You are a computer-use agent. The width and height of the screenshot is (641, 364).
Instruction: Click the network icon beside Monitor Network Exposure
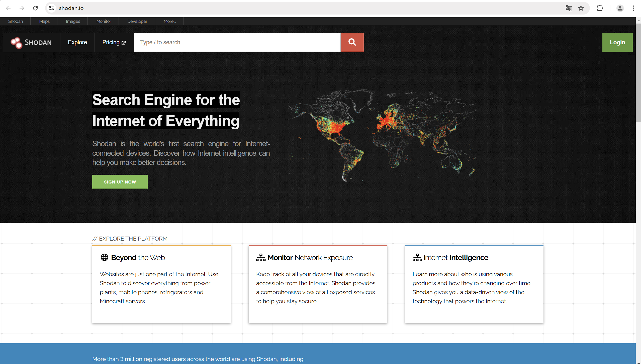point(261,257)
